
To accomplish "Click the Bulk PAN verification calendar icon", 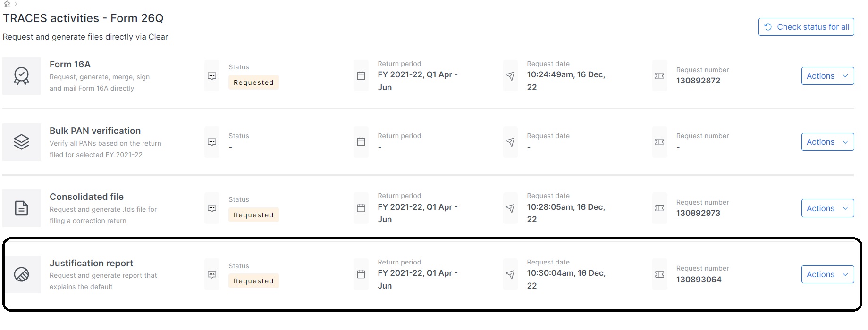I will coord(361,142).
